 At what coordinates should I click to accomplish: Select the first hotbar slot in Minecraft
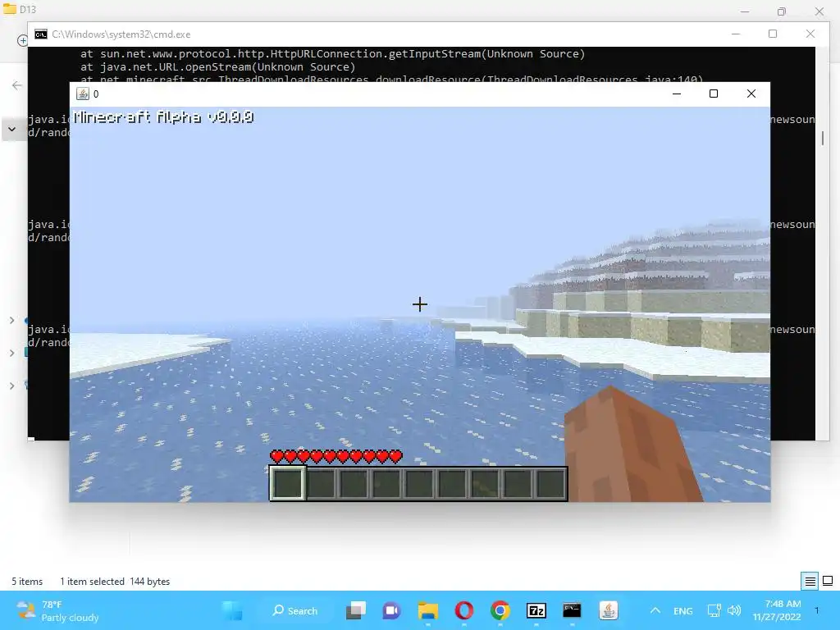(x=288, y=483)
